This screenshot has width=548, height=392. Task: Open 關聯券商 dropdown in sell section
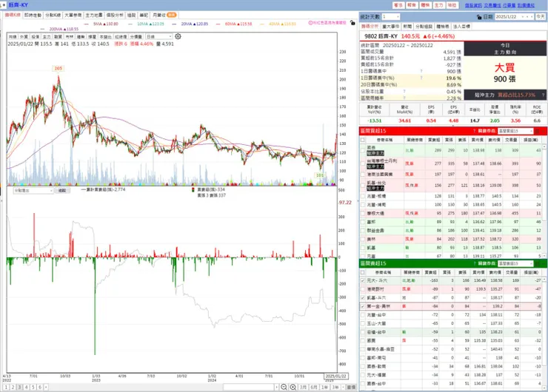(x=515, y=263)
